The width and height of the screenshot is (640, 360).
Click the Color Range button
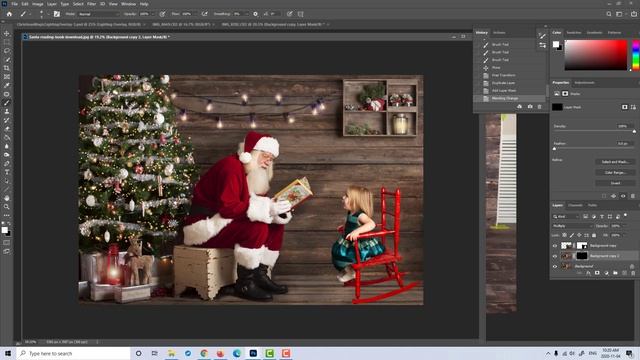click(x=615, y=172)
